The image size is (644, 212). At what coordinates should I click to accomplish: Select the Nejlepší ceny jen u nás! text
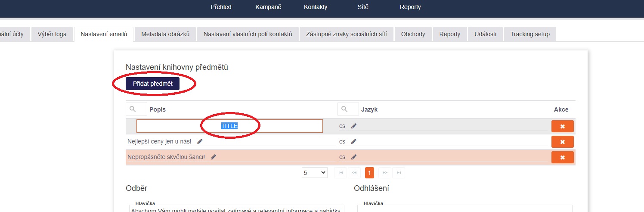coord(159,141)
